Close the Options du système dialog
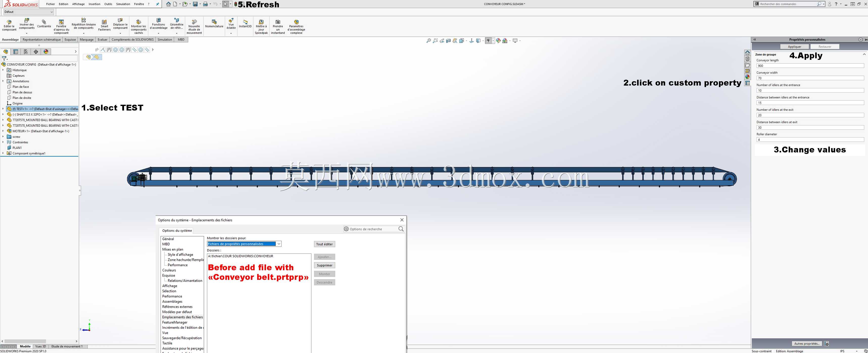 click(402, 220)
